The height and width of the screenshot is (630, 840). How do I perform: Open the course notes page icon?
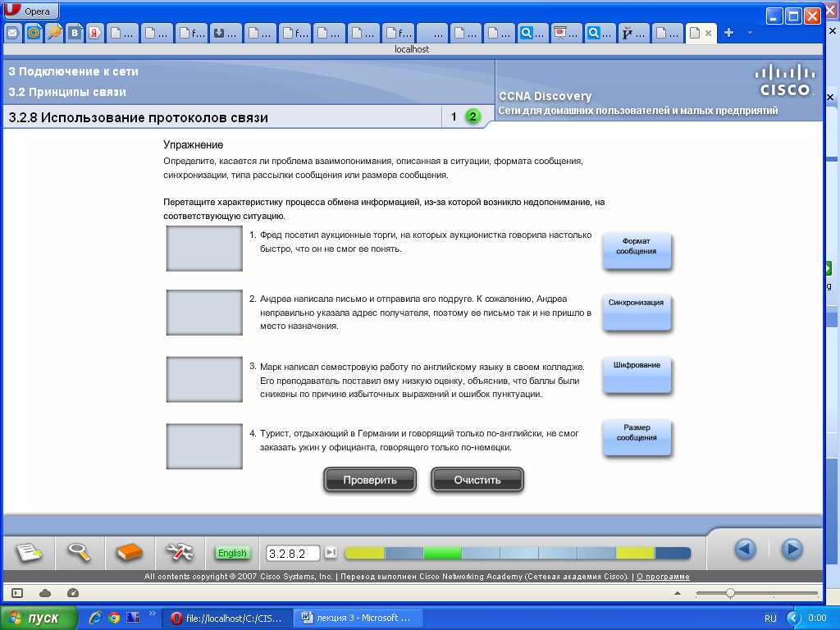[x=29, y=552]
